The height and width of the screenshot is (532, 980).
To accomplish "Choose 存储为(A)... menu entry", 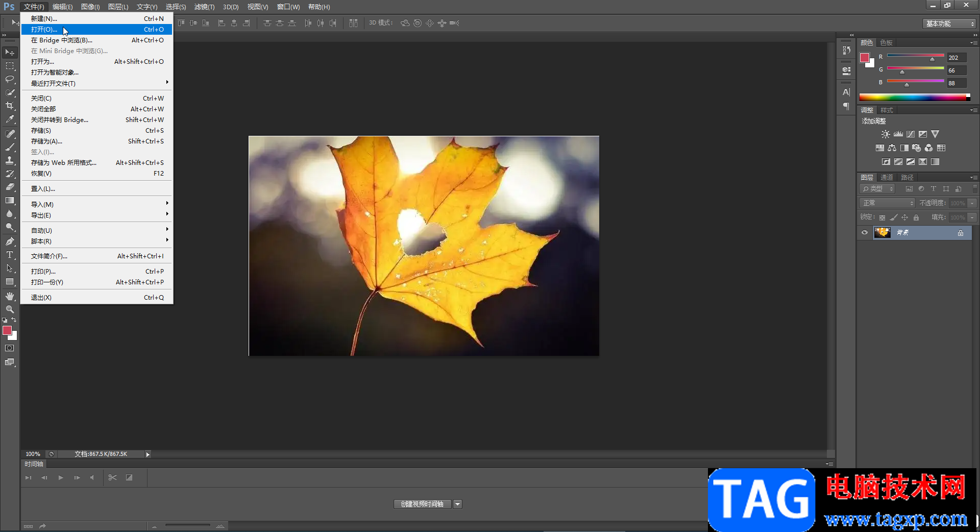I will pos(96,141).
